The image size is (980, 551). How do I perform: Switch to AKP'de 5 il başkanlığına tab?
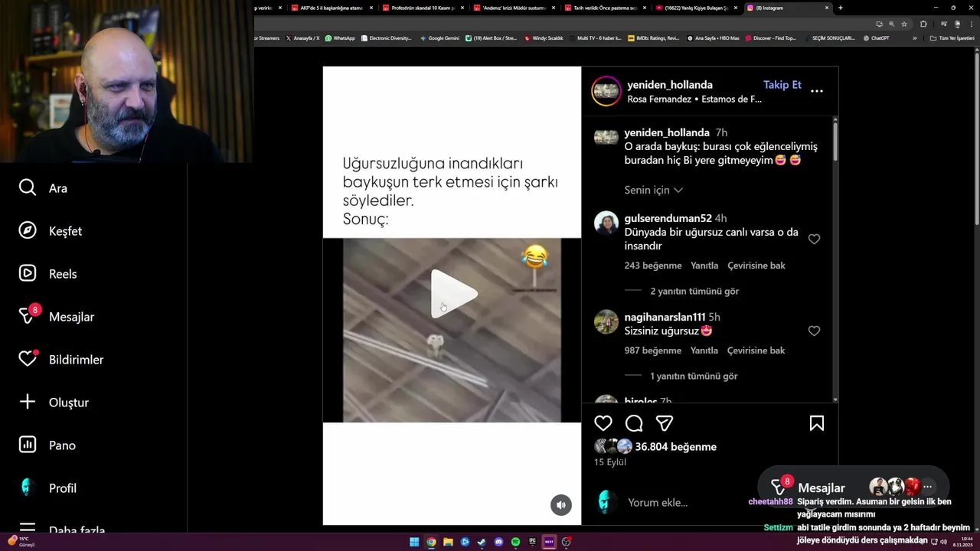click(x=331, y=8)
